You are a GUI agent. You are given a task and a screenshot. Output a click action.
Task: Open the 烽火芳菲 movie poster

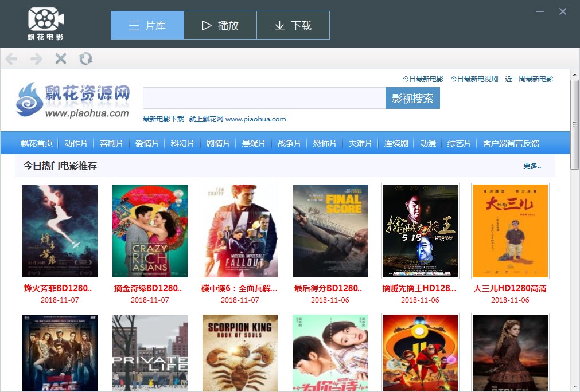60,231
